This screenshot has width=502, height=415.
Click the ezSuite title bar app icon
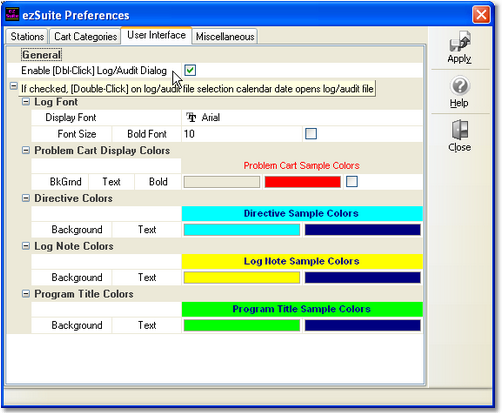tap(12, 14)
